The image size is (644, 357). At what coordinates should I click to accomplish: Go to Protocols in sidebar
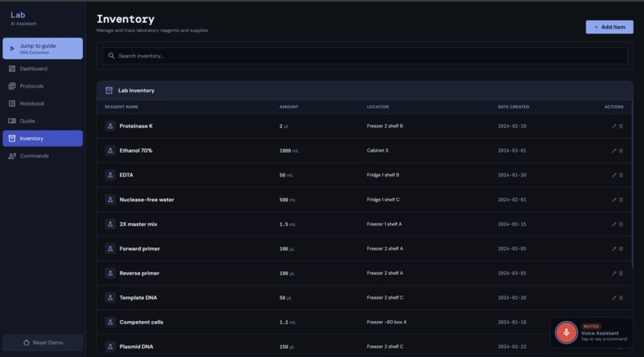click(42, 86)
